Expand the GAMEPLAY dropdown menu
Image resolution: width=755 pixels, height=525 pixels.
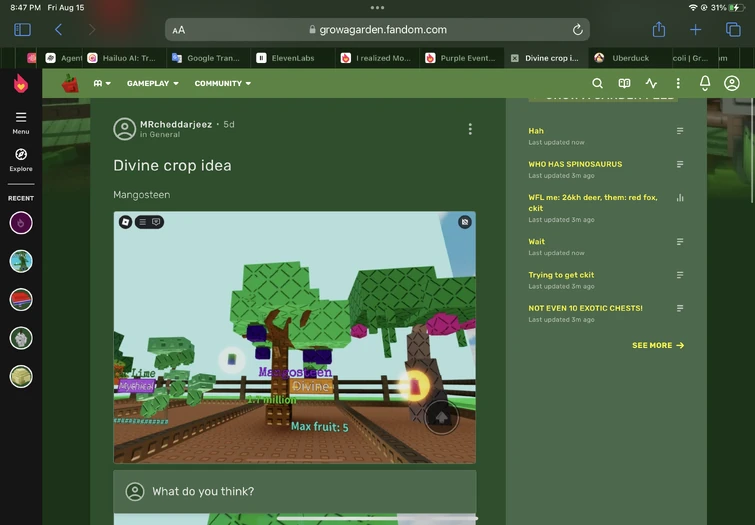tap(153, 83)
